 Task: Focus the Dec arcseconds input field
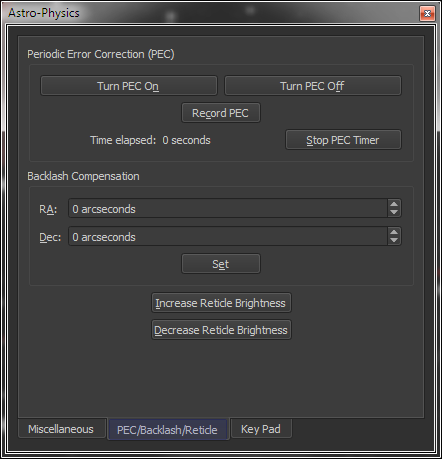pyautogui.click(x=228, y=237)
